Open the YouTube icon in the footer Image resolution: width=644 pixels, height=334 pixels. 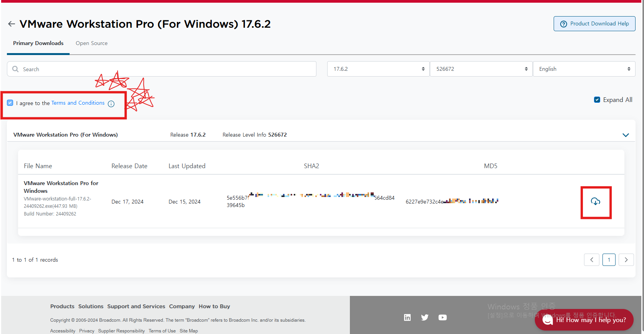[x=443, y=317]
